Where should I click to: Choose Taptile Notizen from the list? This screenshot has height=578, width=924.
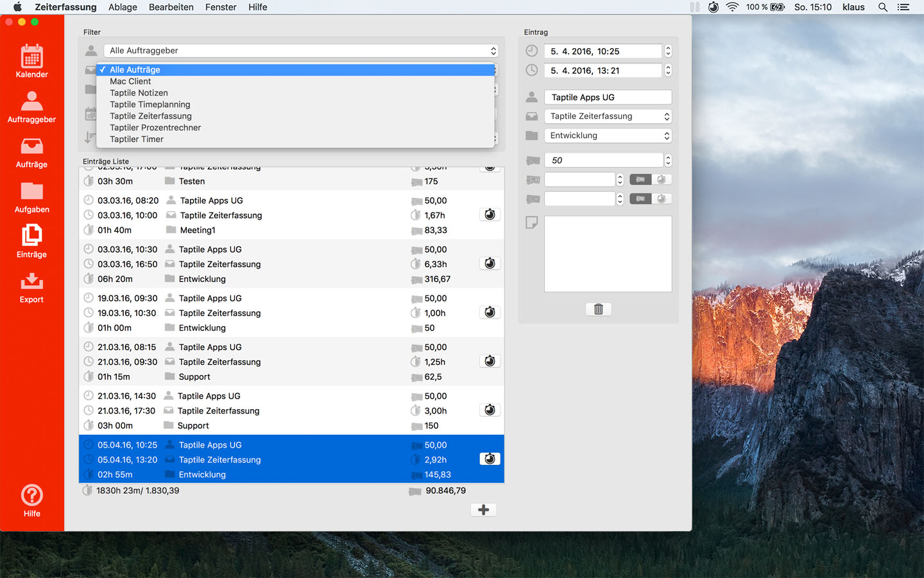296,92
